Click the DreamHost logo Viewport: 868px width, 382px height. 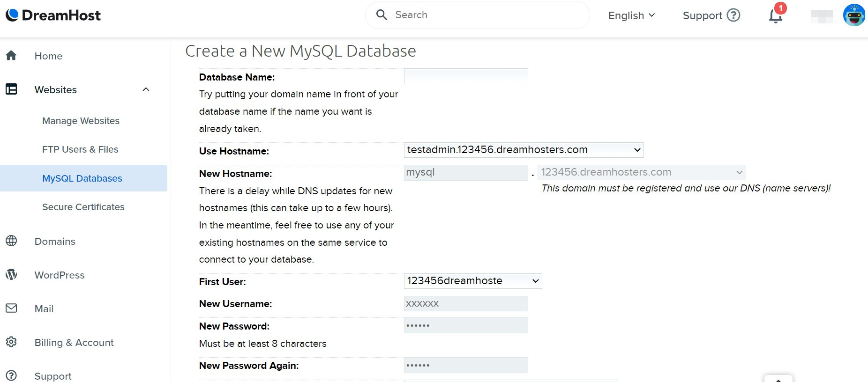tap(53, 15)
